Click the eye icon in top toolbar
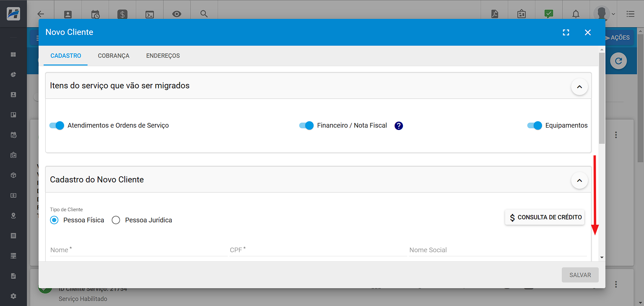This screenshot has height=306, width=644. point(177,14)
